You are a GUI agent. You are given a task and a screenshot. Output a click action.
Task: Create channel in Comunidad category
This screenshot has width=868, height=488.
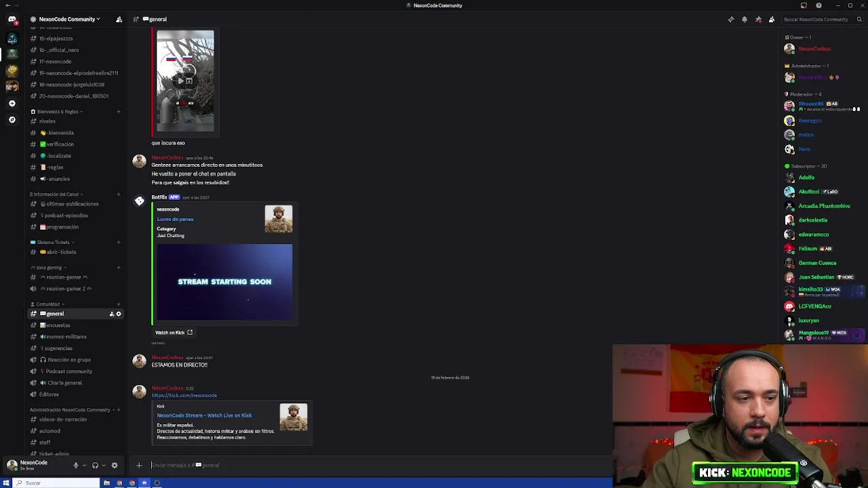[119, 304]
